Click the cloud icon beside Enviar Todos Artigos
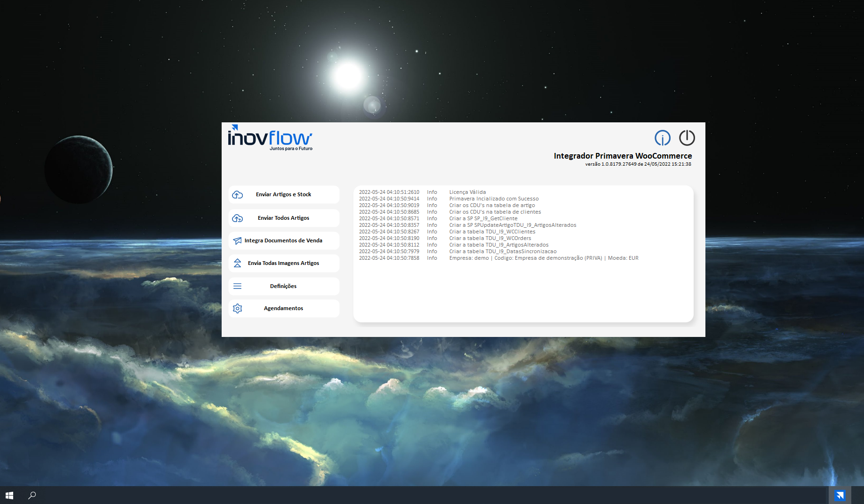 (x=238, y=218)
